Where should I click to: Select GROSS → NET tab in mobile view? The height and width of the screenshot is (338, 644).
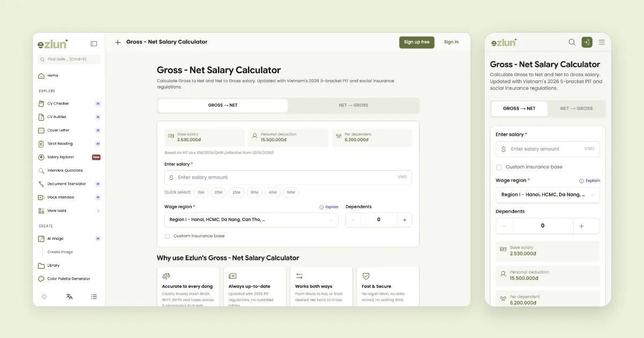tap(519, 108)
